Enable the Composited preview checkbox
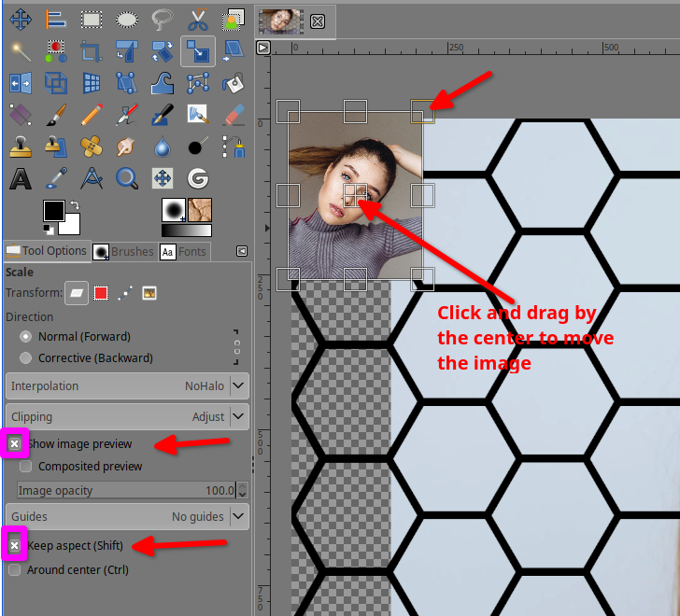The image size is (680, 616). pos(26,466)
